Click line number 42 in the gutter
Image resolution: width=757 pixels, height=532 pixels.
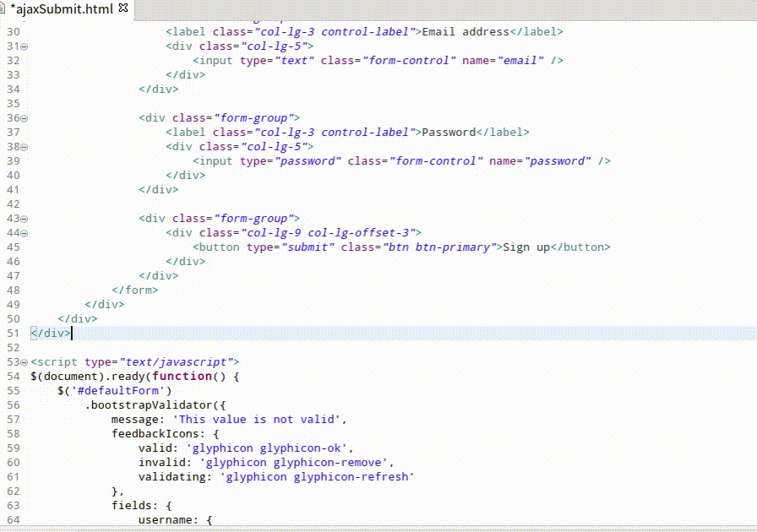point(14,204)
